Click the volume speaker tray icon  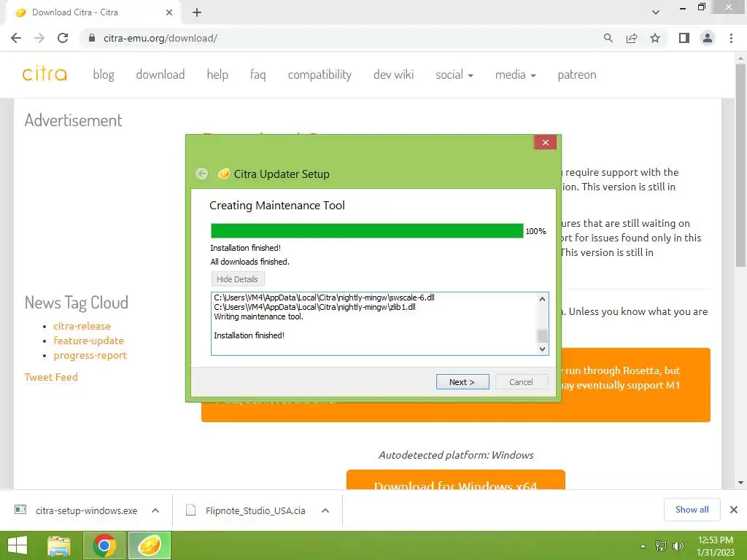click(678, 545)
